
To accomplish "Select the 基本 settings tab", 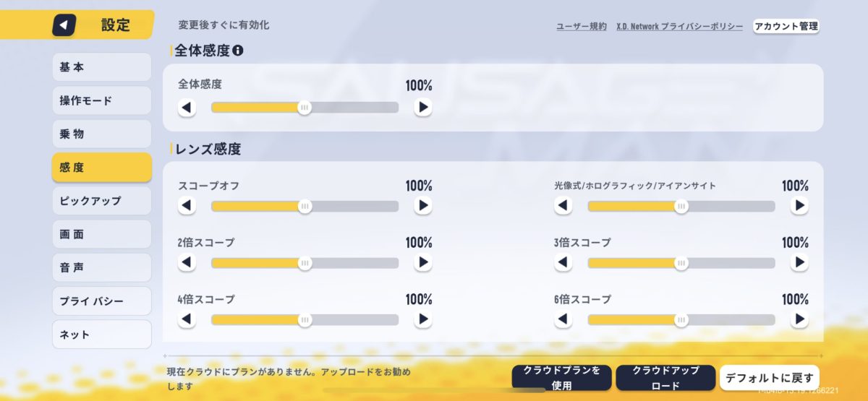I will pos(101,67).
